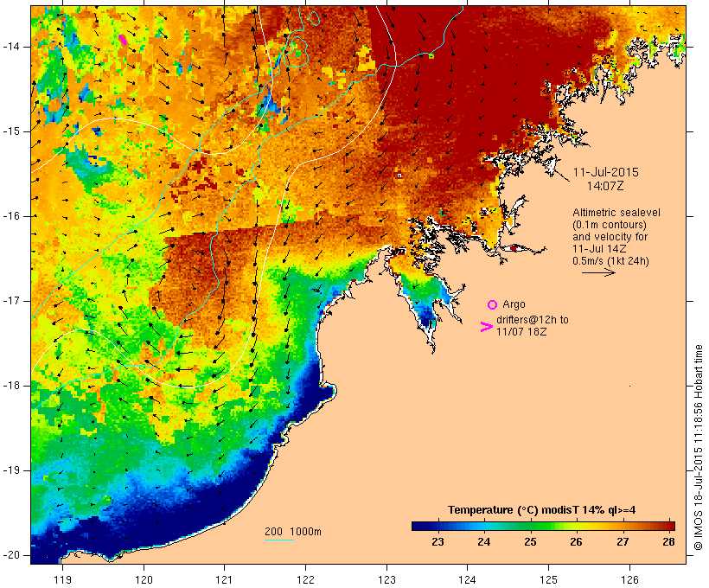This screenshot has width=709, height=588.
Task: Click the blue cold-water inlet of King Sound
Action: tap(427, 316)
